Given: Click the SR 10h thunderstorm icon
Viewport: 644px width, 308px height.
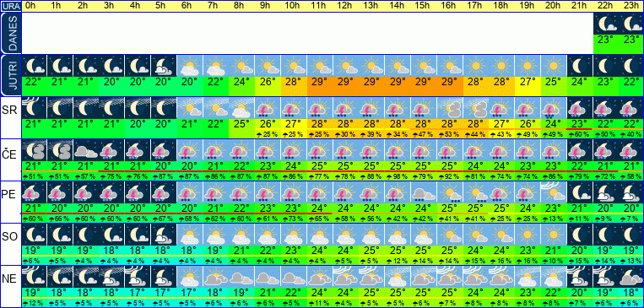Looking at the screenshot, I should pos(294,108).
